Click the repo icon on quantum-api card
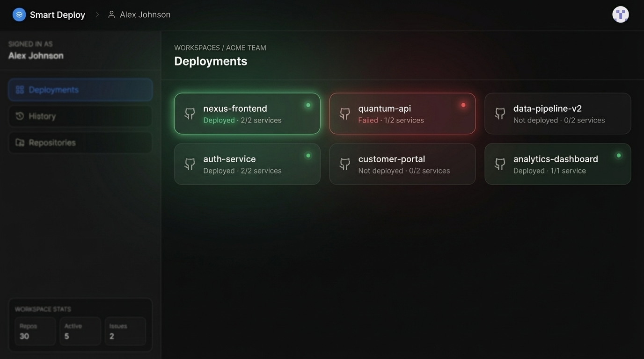This screenshot has width=644, height=359. tap(344, 113)
